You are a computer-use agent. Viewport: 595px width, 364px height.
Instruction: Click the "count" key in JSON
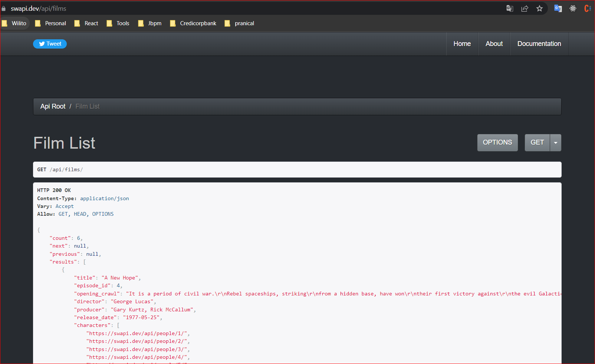pyautogui.click(x=60, y=238)
